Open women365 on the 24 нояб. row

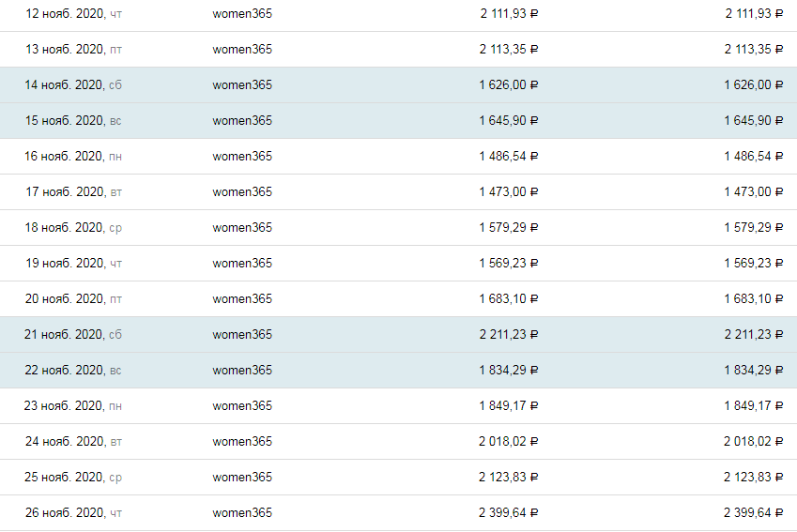click(242, 441)
